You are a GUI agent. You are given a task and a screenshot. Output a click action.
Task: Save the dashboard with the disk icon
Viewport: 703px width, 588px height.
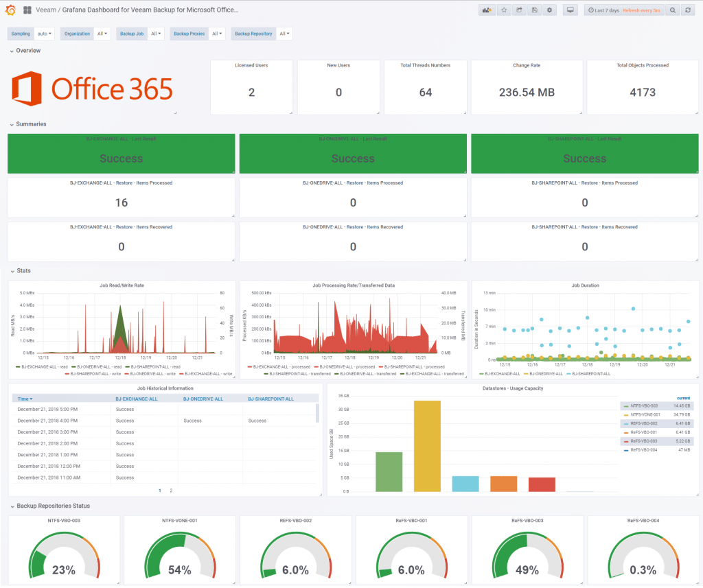[x=534, y=10]
